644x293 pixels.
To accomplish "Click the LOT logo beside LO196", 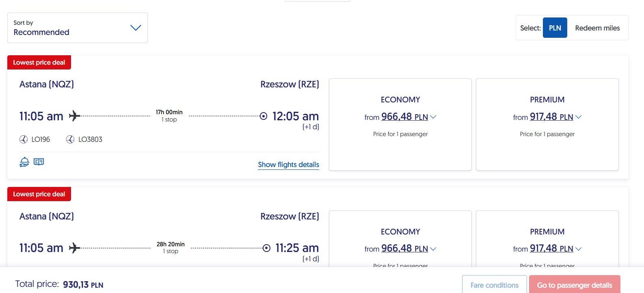I will pos(24,139).
